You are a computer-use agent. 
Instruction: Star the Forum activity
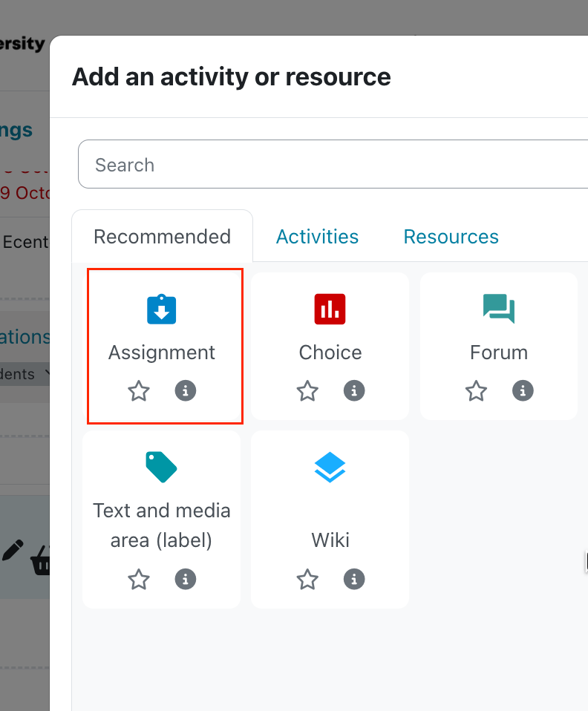coord(476,390)
